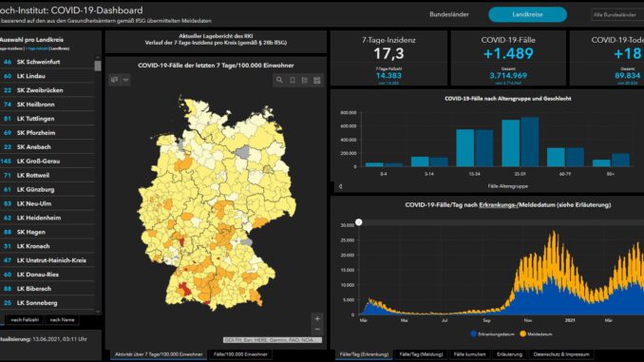This screenshot has height=362, width=644.
Task: Select SK Zweibrücken in the list
Action: (47, 90)
